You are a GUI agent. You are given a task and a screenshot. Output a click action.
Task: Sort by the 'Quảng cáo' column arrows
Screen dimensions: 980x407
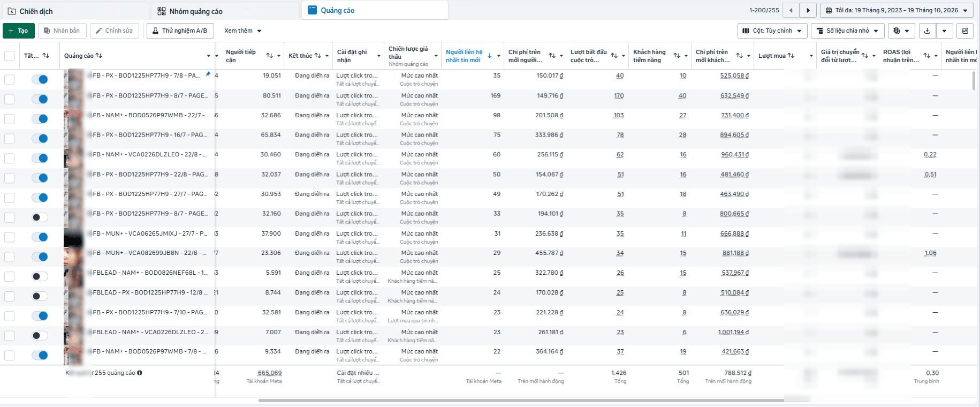click(x=99, y=56)
